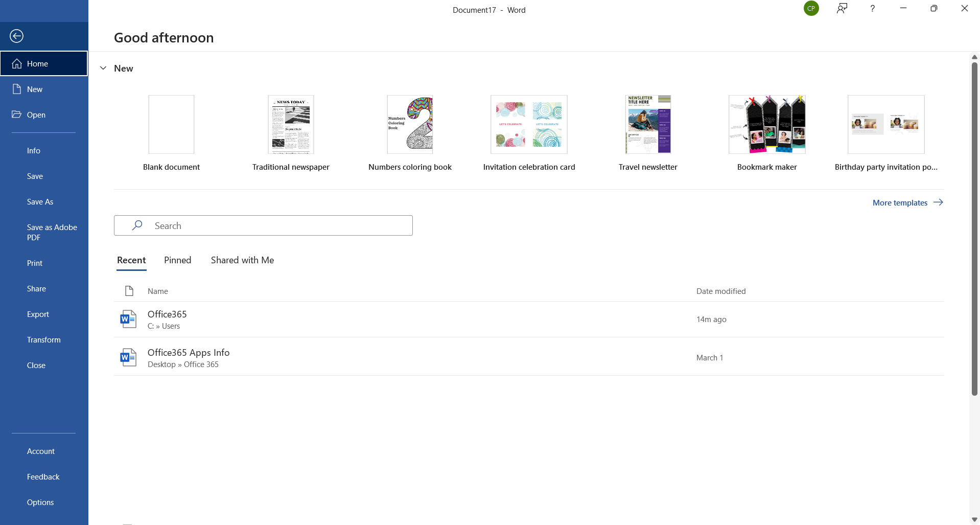The height and width of the screenshot is (525, 980).
Task: Open the Print page
Action: click(44, 263)
